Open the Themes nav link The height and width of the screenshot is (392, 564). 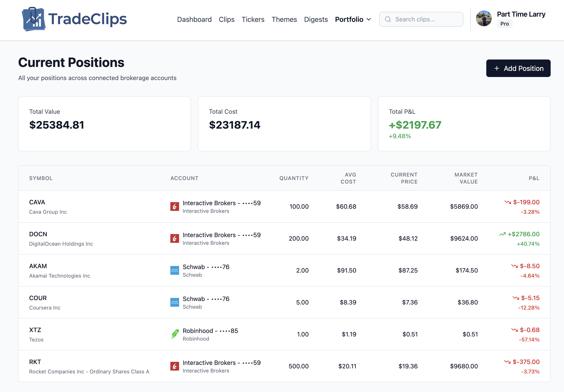(x=284, y=19)
